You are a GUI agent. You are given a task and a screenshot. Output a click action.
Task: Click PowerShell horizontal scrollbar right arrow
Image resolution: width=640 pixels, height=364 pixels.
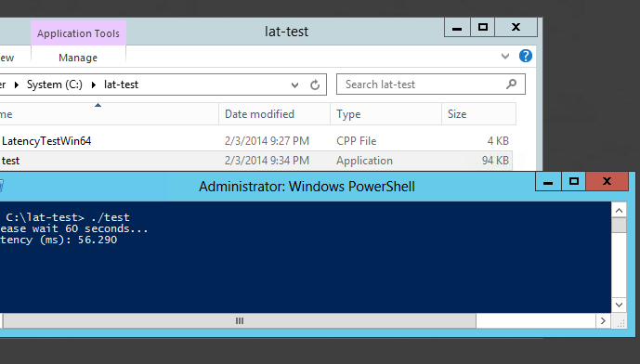click(603, 321)
